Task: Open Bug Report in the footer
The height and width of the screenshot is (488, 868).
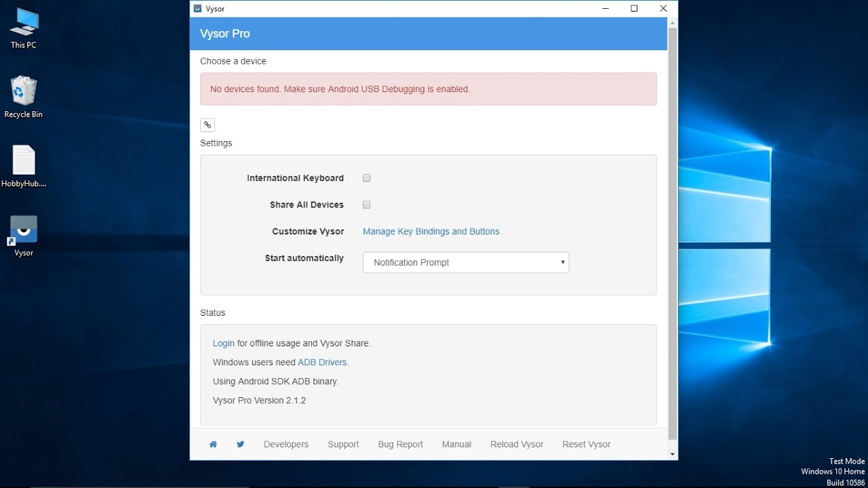Action: coord(401,445)
